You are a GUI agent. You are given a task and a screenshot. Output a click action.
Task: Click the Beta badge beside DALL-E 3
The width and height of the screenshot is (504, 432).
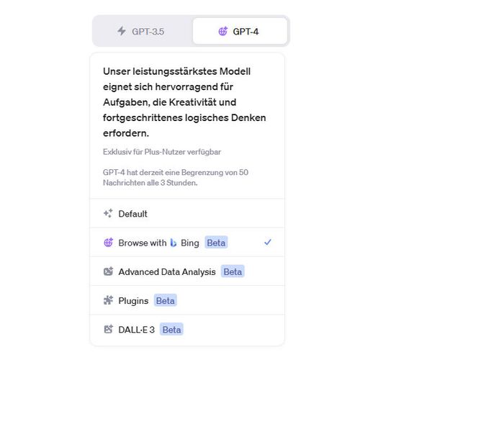coord(171,329)
